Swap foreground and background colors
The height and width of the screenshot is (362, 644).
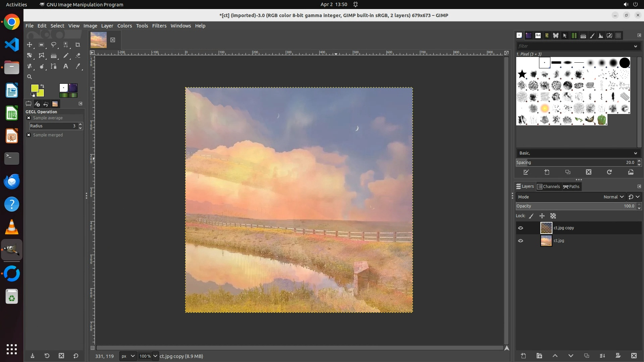[43, 86]
